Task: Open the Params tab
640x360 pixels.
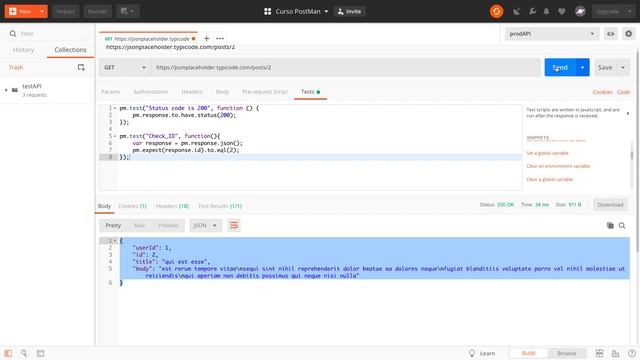Action: pyautogui.click(x=111, y=92)
